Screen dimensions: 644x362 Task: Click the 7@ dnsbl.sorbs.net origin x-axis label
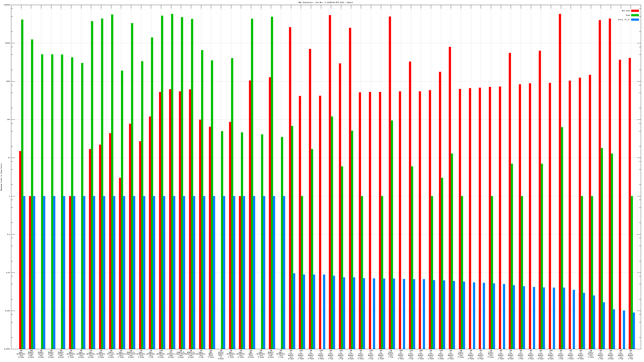coord(271,354)
